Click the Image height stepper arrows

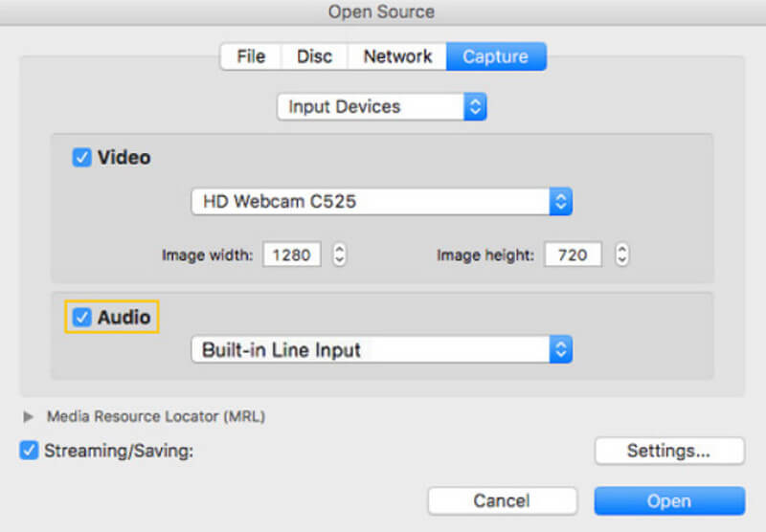[x=621, y=255]
